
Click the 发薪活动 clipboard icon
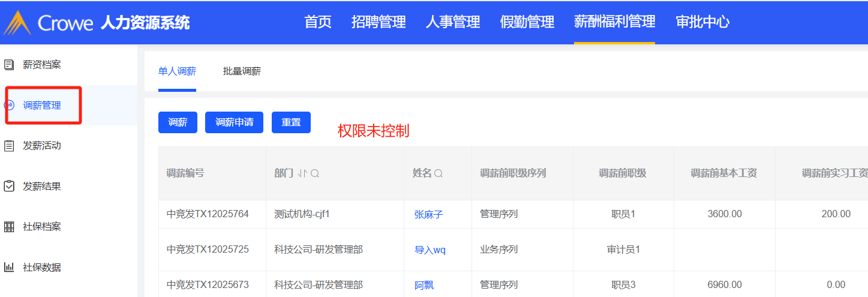point(9,146)
